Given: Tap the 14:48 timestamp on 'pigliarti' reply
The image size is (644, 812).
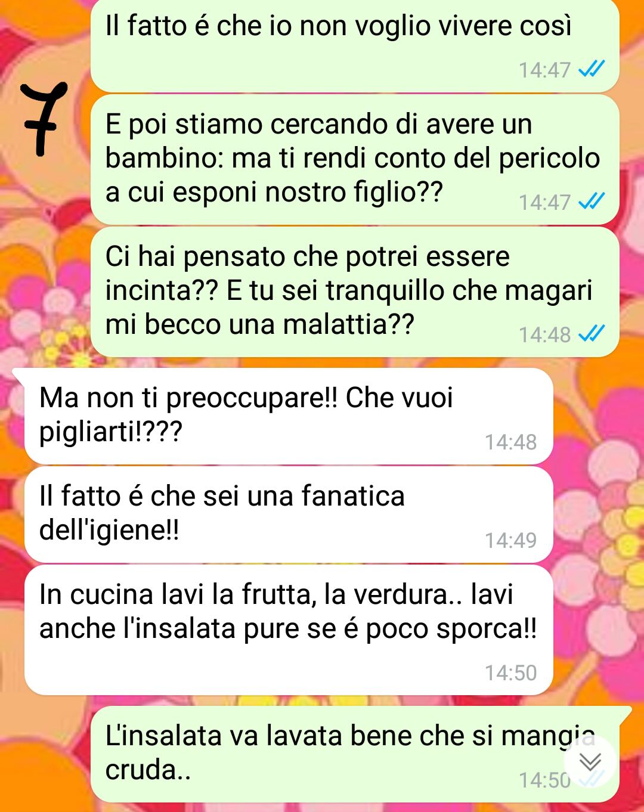Looking at the screenshot, I should [x=510, y=442].
